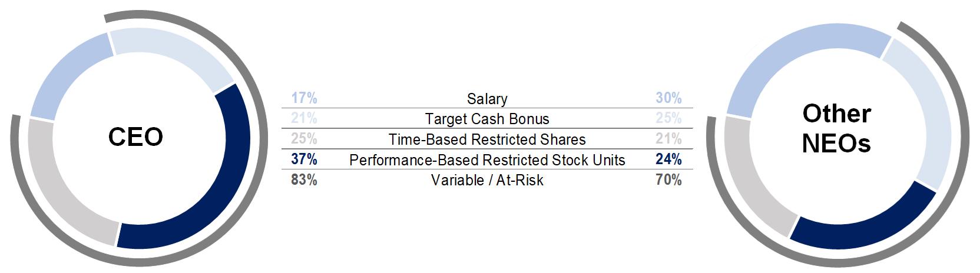
Task: Click the 17% CEO salary value
Action: tap(304, 99)
